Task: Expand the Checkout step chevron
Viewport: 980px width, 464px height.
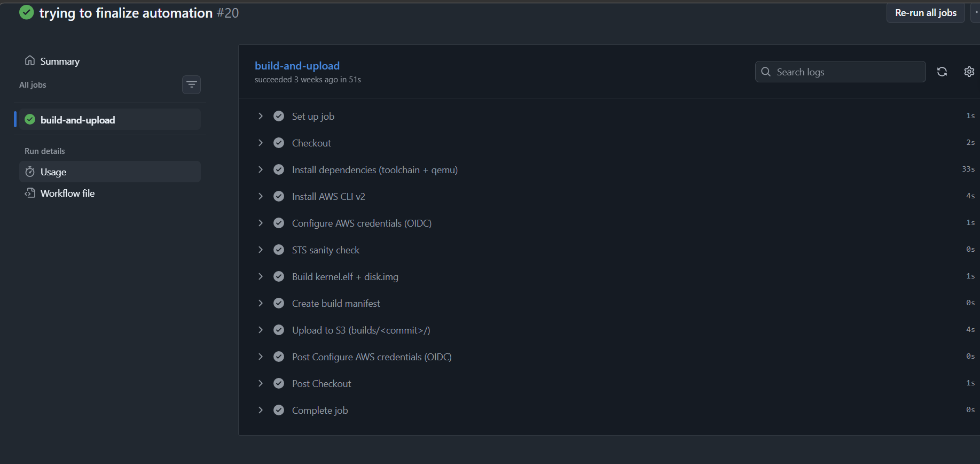Action: point(261,143)
